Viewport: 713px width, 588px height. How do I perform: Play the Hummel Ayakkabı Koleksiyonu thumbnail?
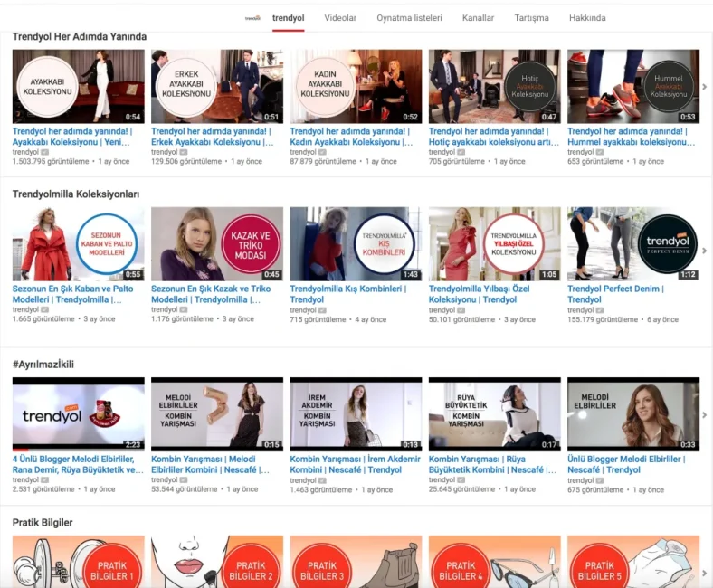[633, 87]
